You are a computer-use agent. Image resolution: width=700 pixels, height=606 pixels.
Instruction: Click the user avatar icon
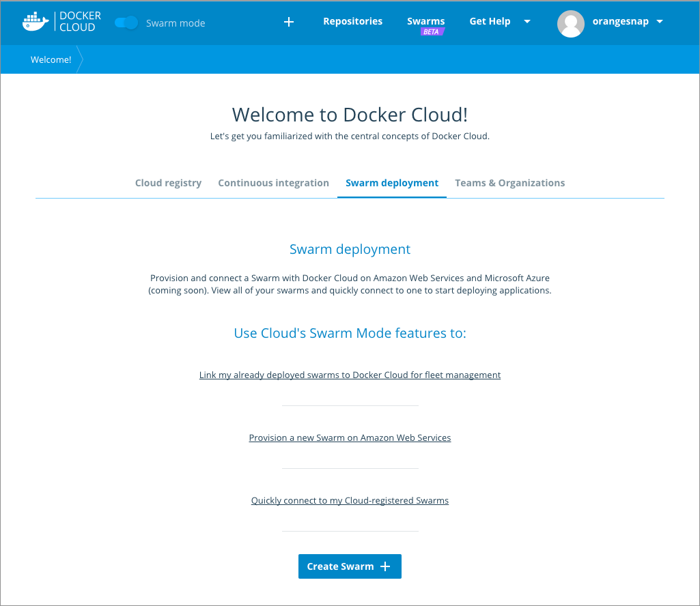pyautogui.click(x=571, y=23)
